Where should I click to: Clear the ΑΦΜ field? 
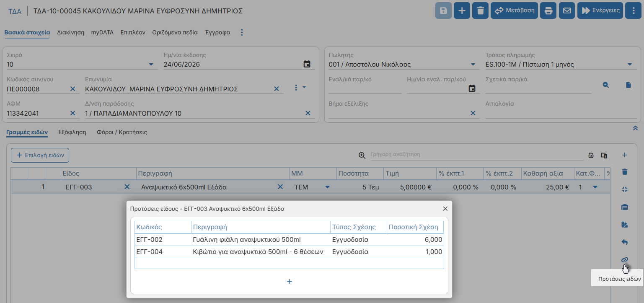(72, 113)
